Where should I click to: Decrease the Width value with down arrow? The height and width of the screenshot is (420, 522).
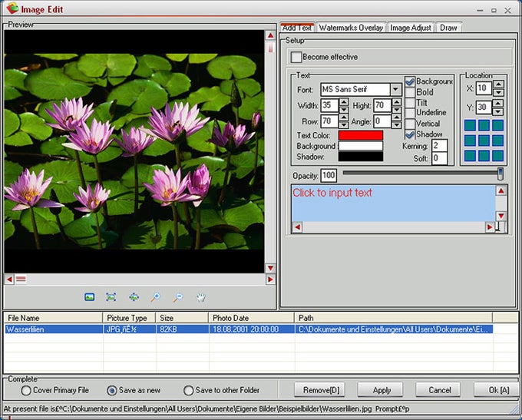(344, 109)
